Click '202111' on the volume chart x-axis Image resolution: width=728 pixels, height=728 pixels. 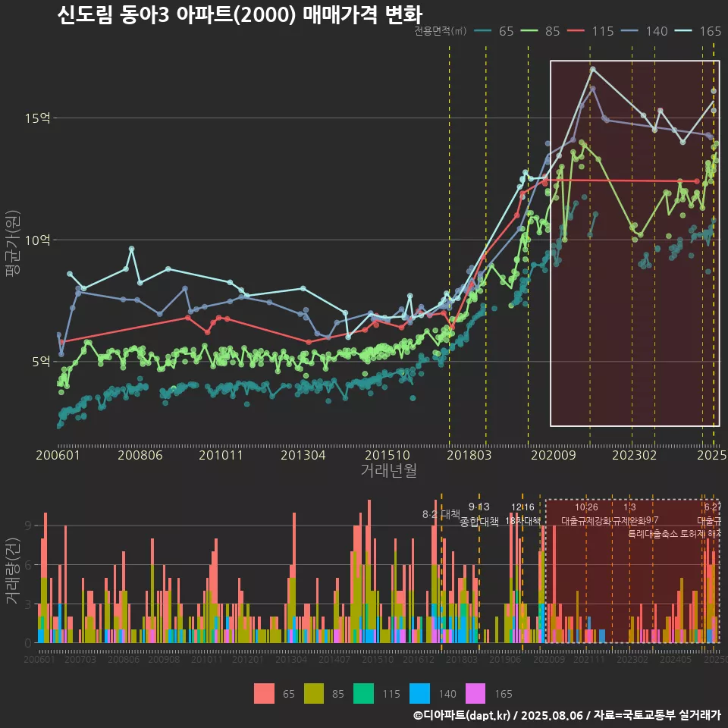(588, 659)
